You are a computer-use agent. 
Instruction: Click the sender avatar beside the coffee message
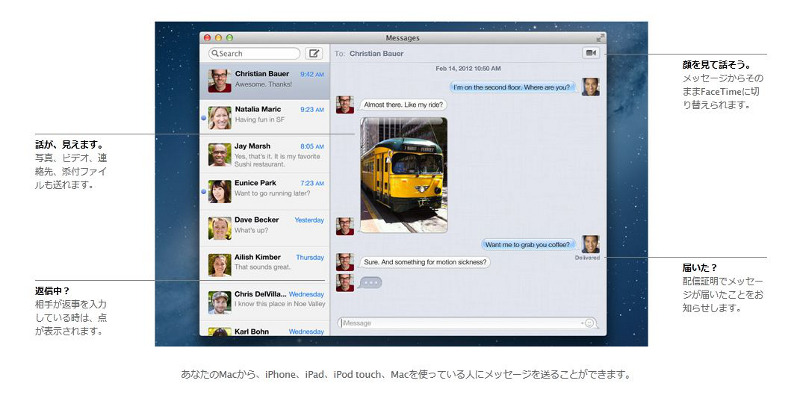click(x=591, y=244)
